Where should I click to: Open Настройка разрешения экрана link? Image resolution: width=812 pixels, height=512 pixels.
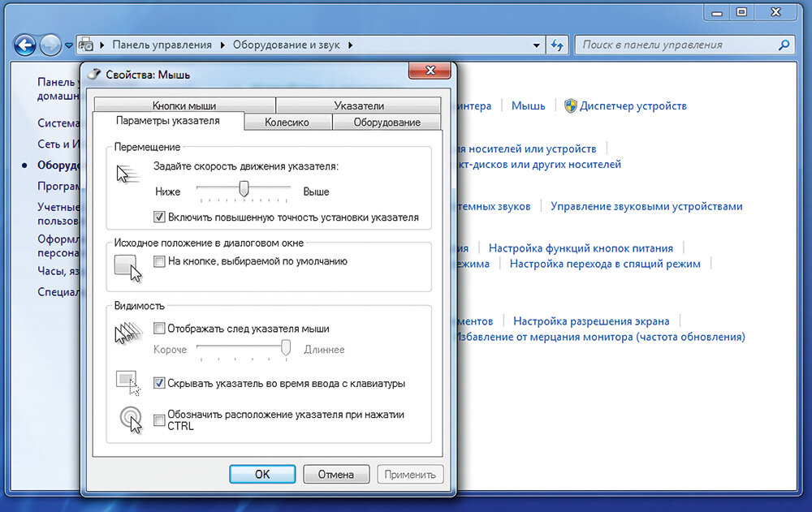pyautogui.click(x=591, y=321)
